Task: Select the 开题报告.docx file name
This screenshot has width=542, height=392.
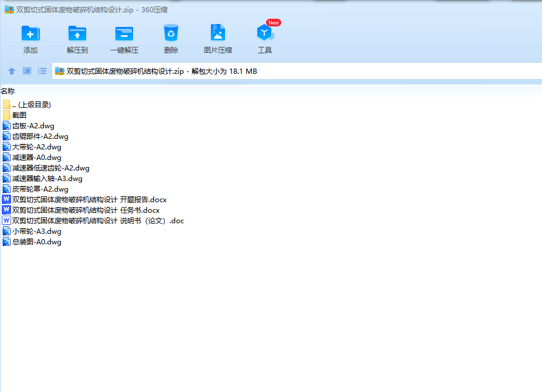Action: (x=89, y=200)
